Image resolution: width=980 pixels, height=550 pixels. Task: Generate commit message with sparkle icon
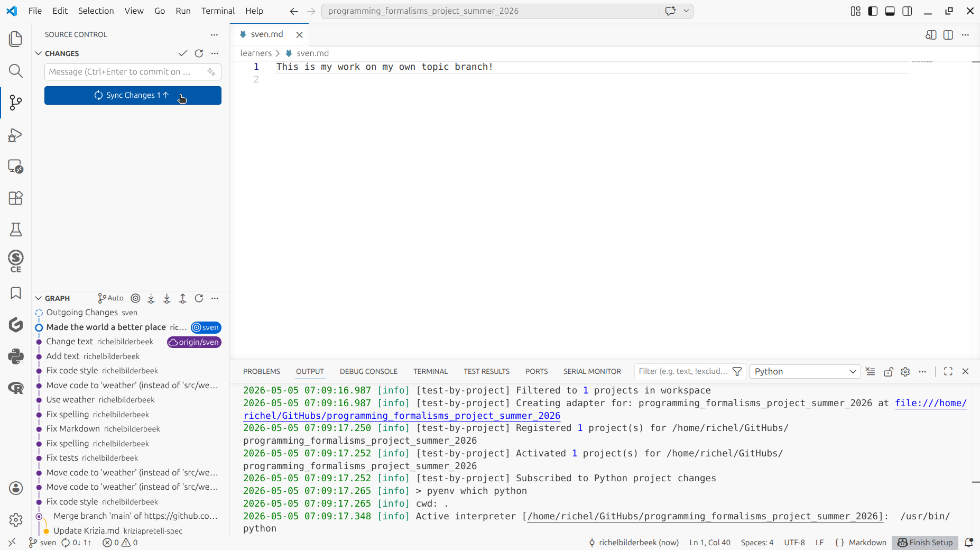click(x=211, y=72)
